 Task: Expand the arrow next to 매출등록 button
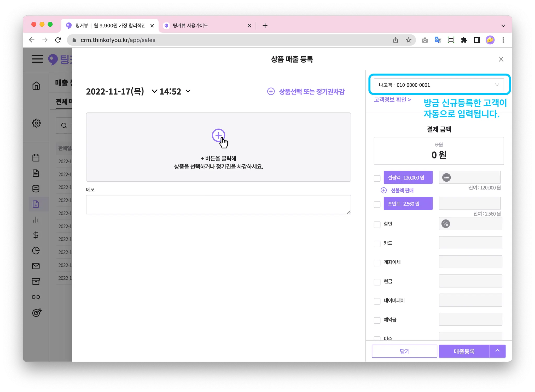497,351
